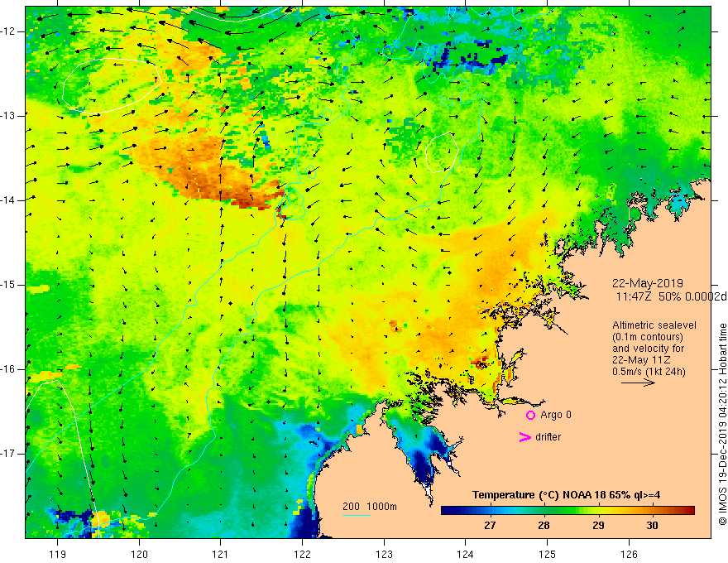
Task: Click the "Argo 0" legend label
Action: click(x=556, y=415)
